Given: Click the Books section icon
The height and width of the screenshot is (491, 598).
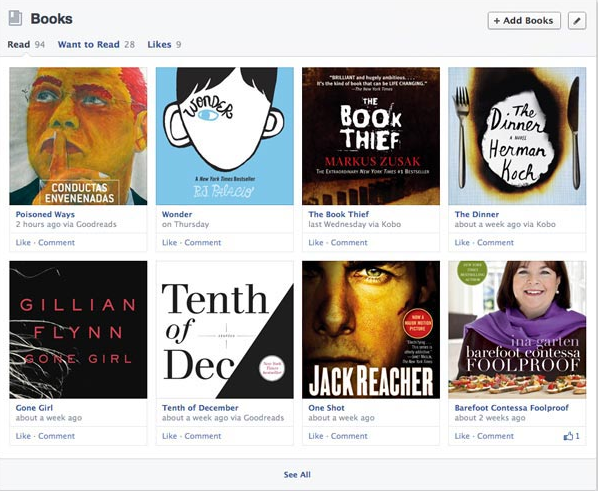Looking at the screenshot, I should pos(15,18).
